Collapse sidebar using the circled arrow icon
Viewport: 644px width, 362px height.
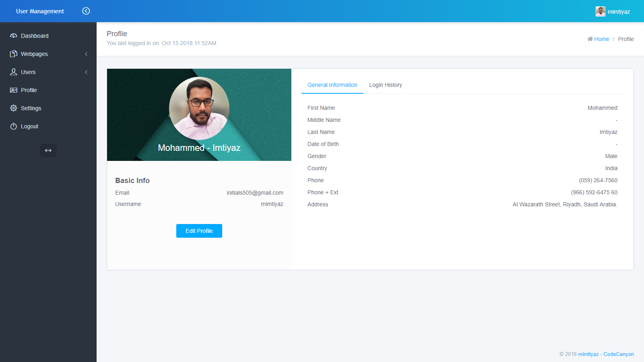coord(86,11)
